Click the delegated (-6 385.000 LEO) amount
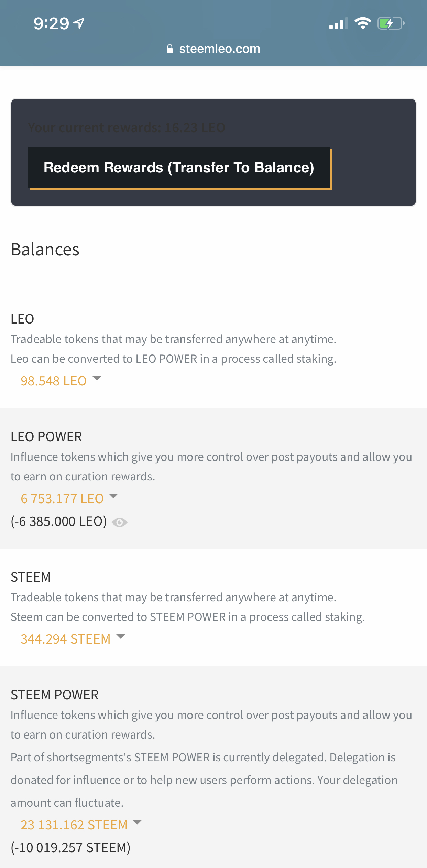 pos(59,521)
